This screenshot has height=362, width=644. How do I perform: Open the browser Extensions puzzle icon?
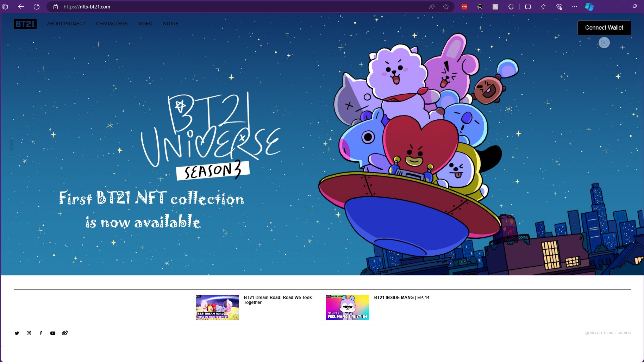[x=511, y=7]
